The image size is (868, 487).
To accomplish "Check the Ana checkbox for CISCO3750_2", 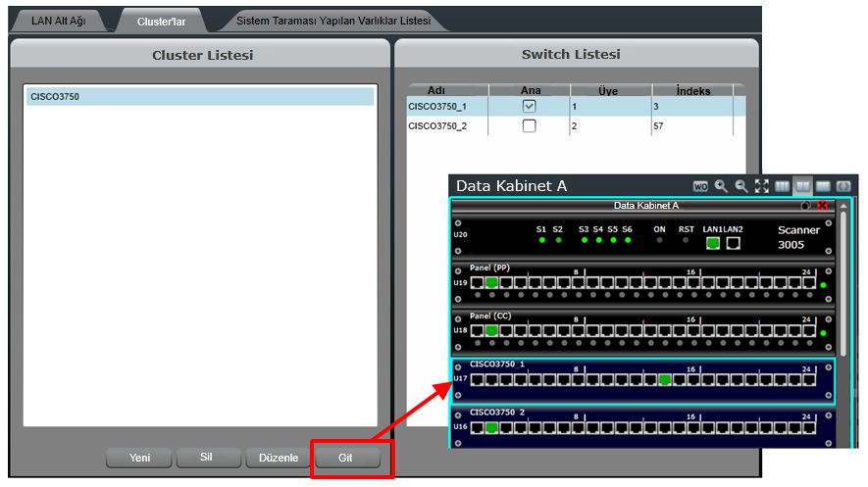I will pos(530,126).
